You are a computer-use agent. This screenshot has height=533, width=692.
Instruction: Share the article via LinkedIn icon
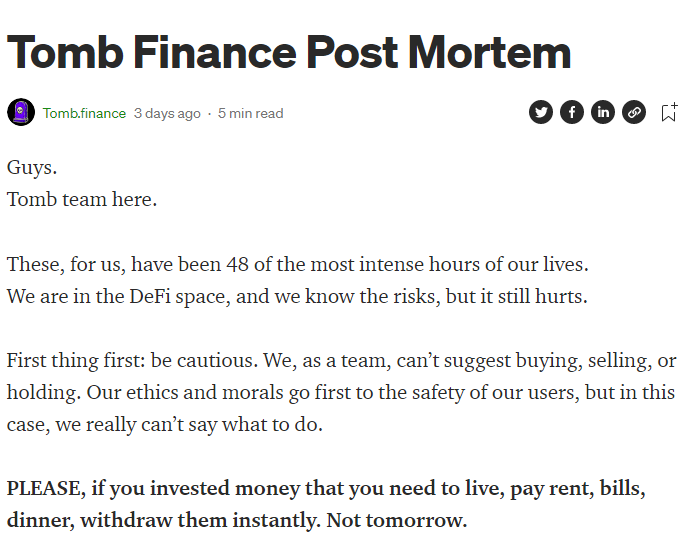tap(603, 112)
